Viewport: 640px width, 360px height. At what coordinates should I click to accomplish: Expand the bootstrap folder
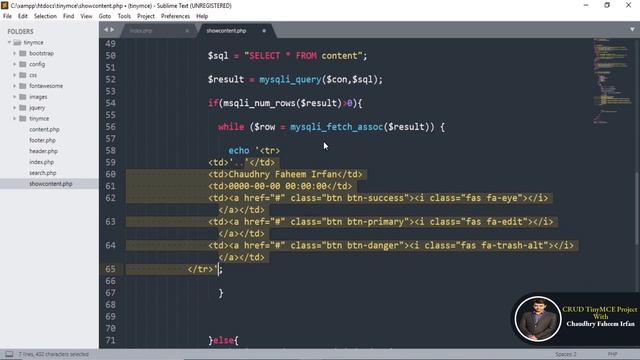tap(14, 53)
